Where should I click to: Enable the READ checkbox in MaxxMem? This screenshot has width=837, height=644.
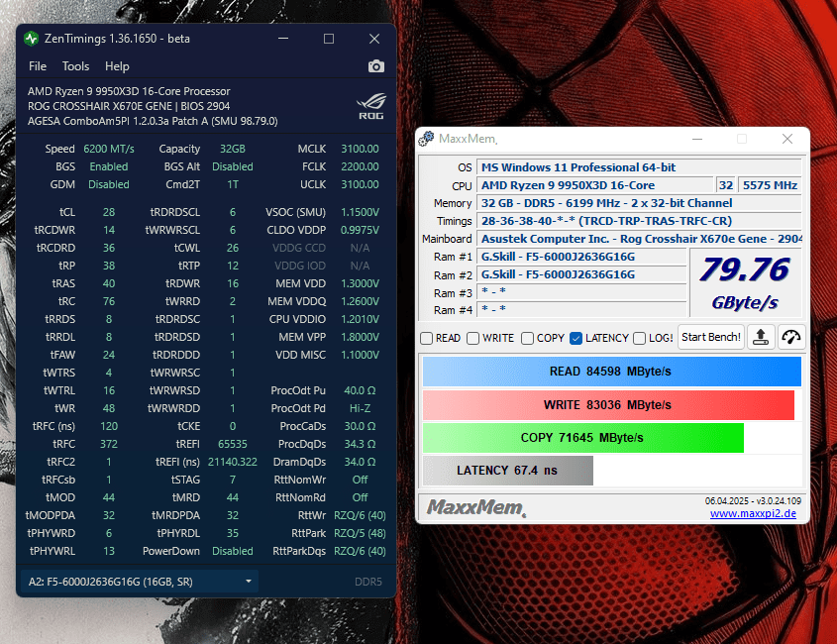(427, 338)
